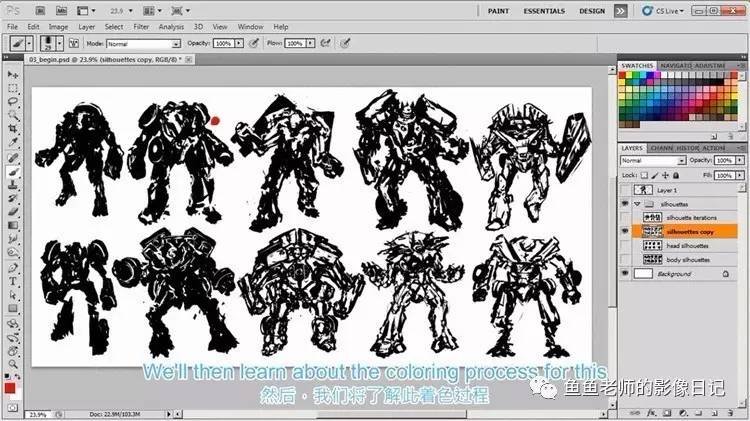The image size is (750, 421).
Task: Select the Type tool
Action: click(x=13, y=281)
